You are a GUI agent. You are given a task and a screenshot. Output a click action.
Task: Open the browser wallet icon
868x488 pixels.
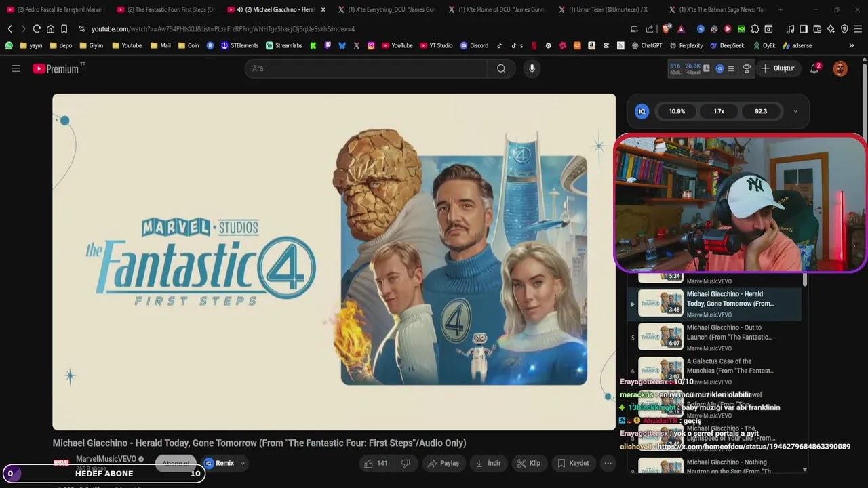[x=817, y=29]
